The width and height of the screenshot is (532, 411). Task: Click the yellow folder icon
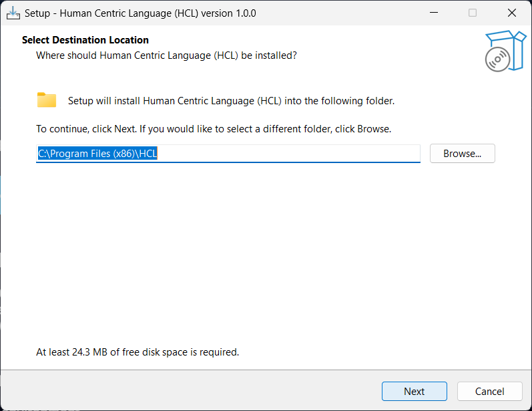click(47, 100)
